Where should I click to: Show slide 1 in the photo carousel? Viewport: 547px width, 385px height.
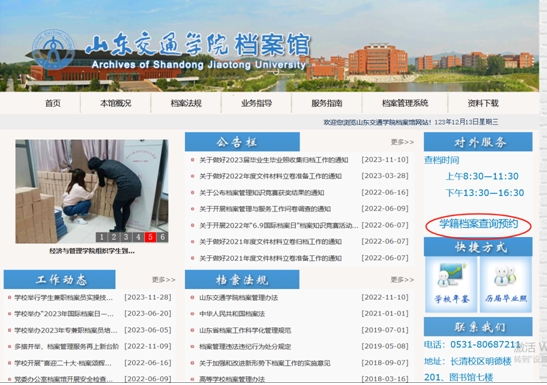point(102,237)
